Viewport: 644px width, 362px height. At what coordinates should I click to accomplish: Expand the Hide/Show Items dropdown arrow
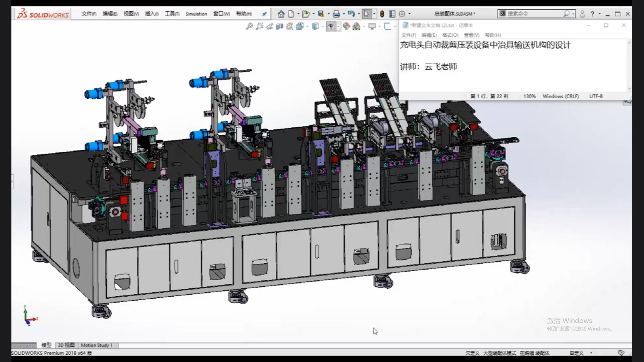pyautogui.click(x=338, y=26)
